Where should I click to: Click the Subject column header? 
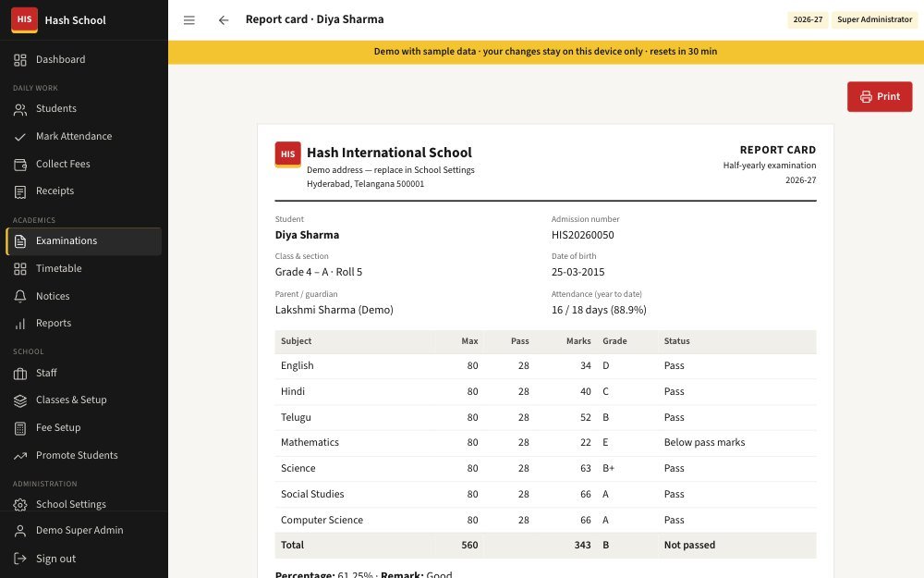point(296,341)
